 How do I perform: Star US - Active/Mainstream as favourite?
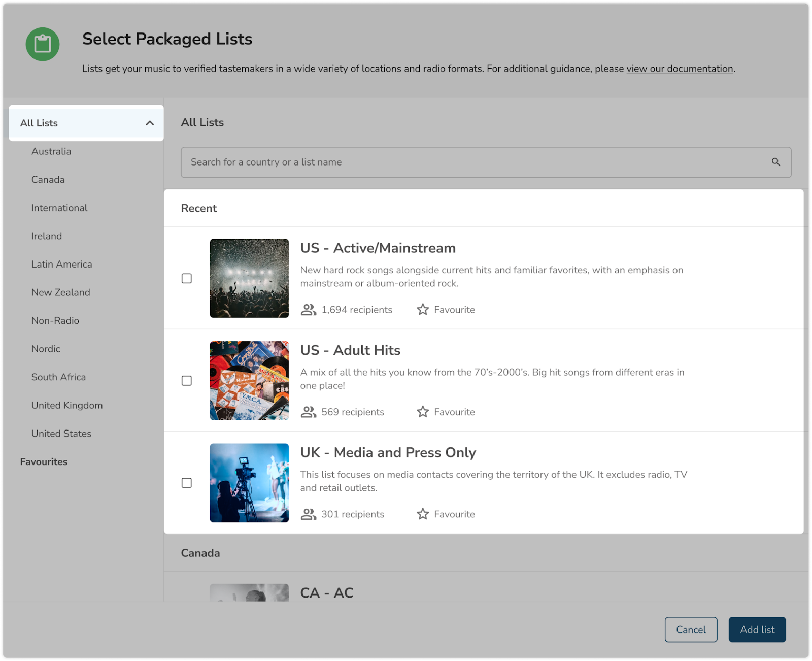pyautogui.click(x=423, y=310)
